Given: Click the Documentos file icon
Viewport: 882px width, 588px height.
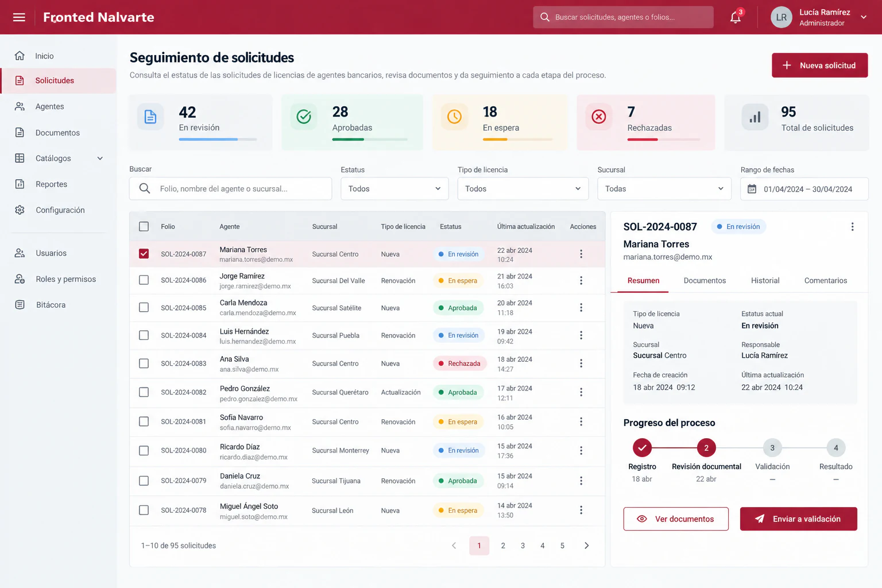Looking at the screenshot, I should [x=20, y=133].
